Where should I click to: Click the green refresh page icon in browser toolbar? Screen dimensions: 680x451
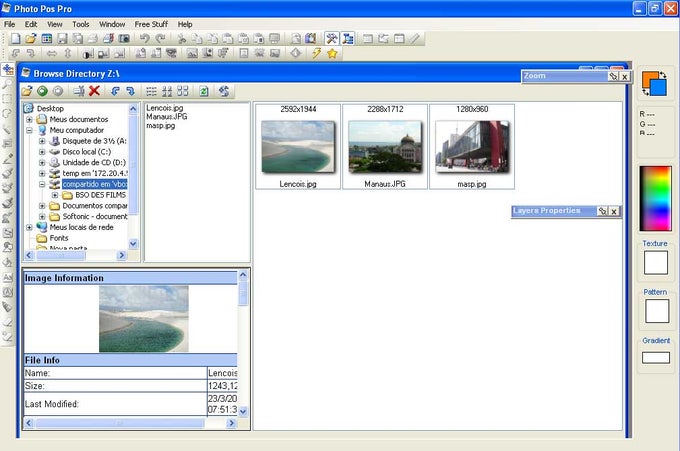204,91
